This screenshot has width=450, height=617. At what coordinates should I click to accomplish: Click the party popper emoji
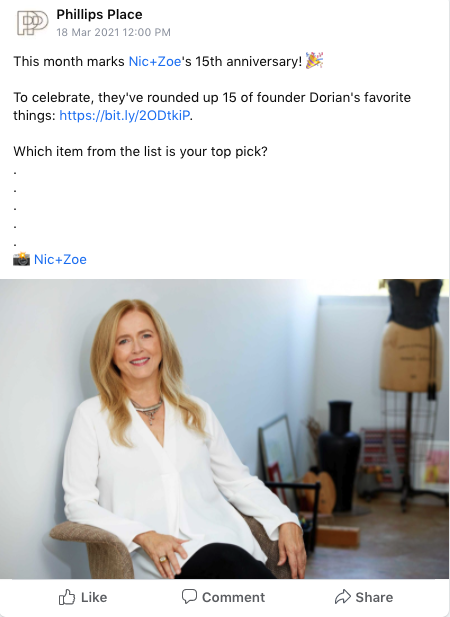point(314,61)
